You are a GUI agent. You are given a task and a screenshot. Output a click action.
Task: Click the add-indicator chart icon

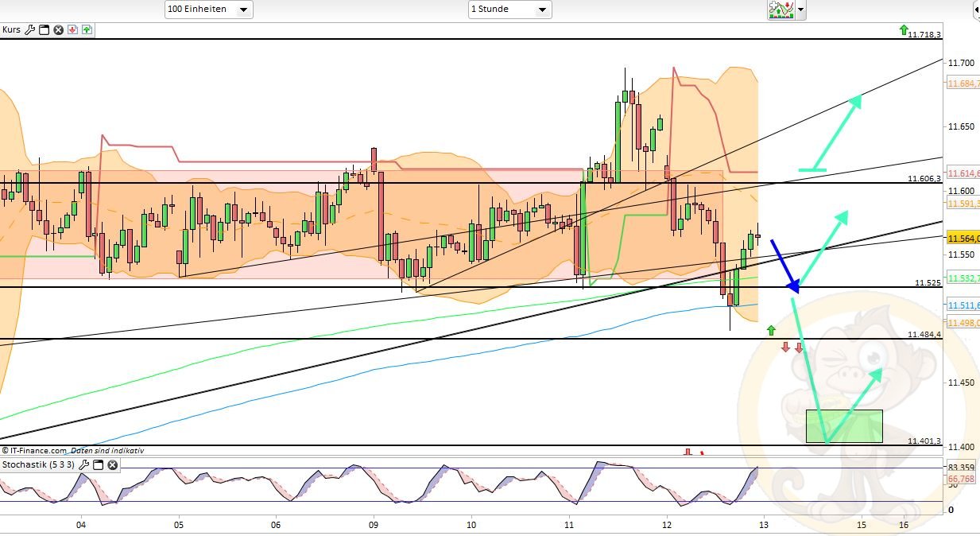pyautogui.click(x=780, y=10)
